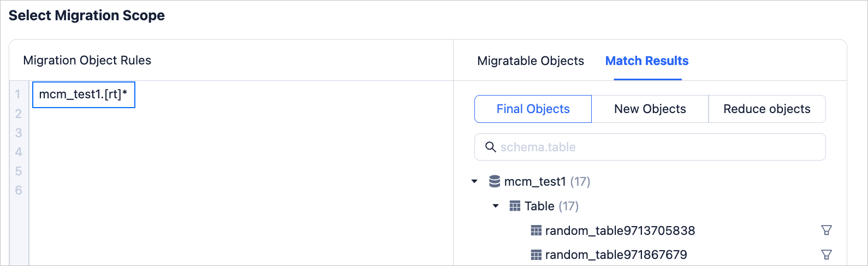This screenshot has height=266, width=868.
Task: Select the Match Results tab
Action: pyautogui.click(x=647, y=61)
